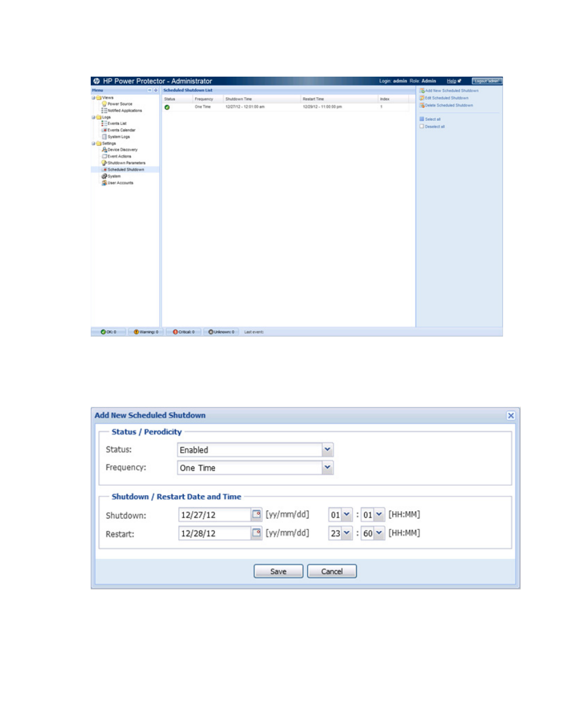
Task: Collapse the Settings folder
Action: pos(93,143)
